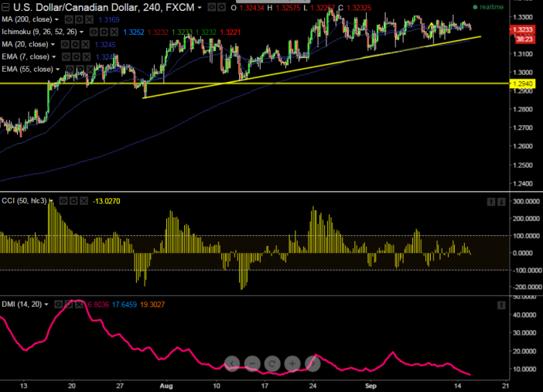Screen dimensions: 543x392
Task: Delete the Ichimoku indicator with its X icon
Action: pos(114,32)
